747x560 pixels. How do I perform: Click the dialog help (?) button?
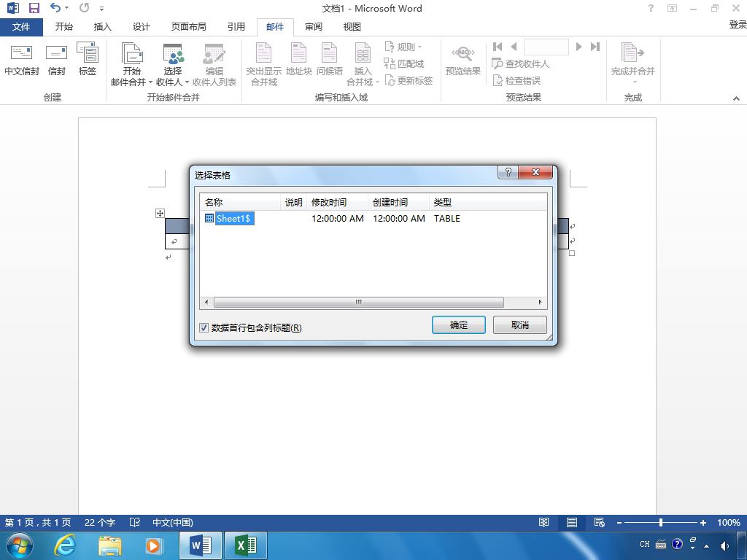coord(508,172)
